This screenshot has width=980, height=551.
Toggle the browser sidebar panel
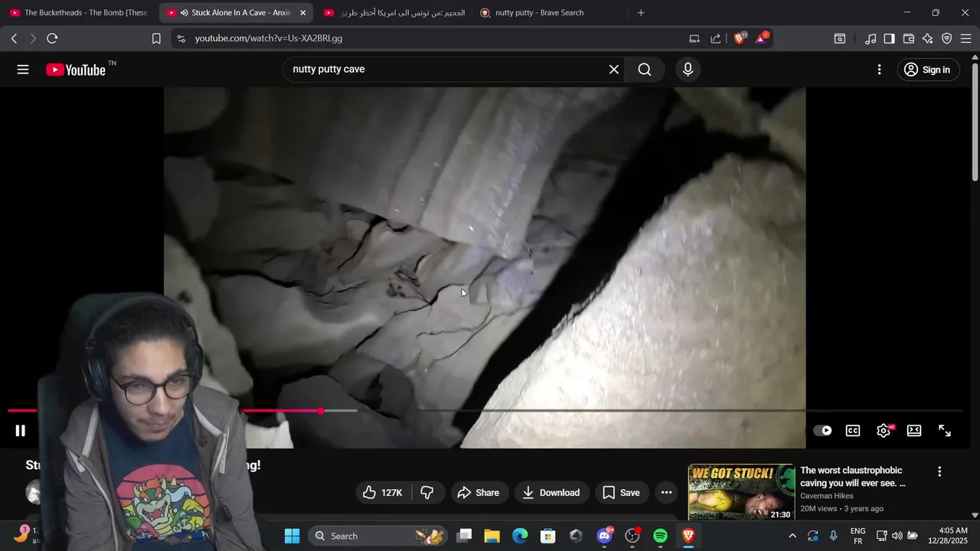point(890,38)
